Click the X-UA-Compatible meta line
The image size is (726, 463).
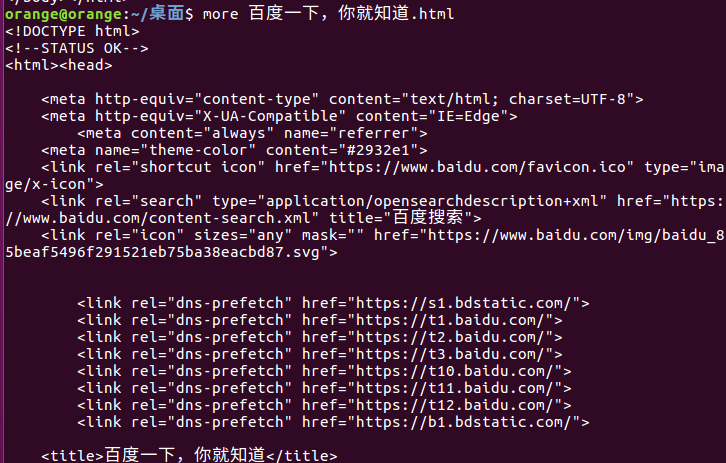point(279,116)
